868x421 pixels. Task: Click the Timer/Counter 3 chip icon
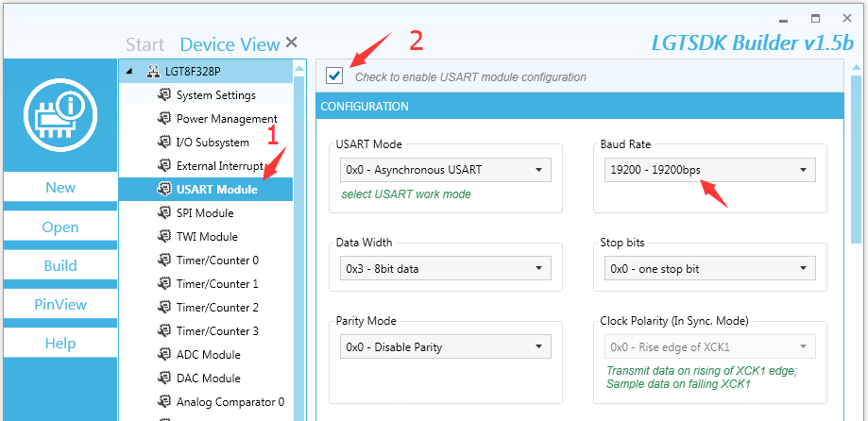(x=163, y=330)
